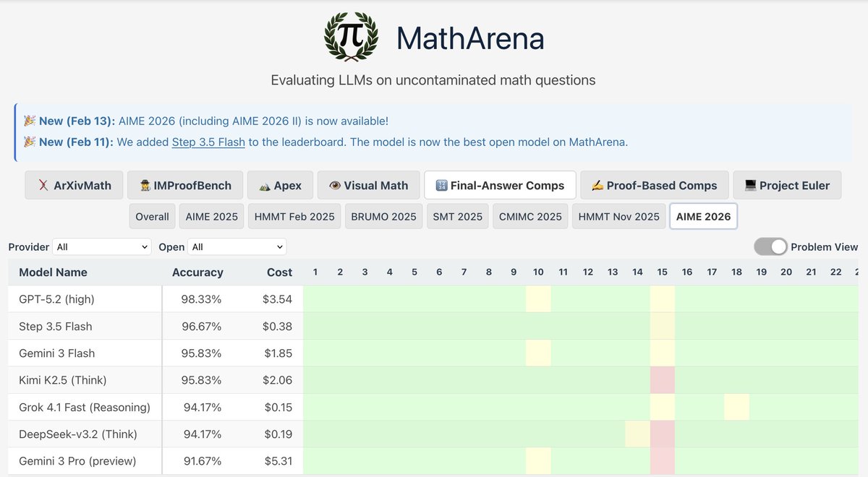
Task: Sort by the Model Name column
Action: click(x=53, y=272)
